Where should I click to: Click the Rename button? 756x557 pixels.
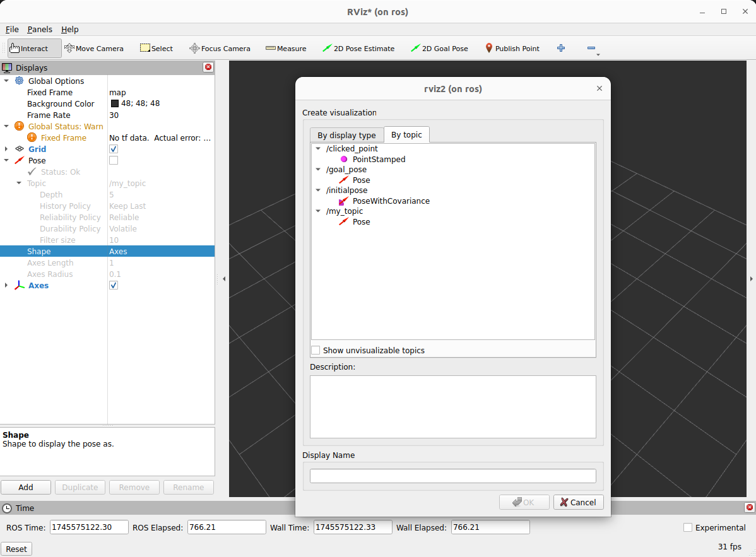pyautogui.click(x=189, y=487)
